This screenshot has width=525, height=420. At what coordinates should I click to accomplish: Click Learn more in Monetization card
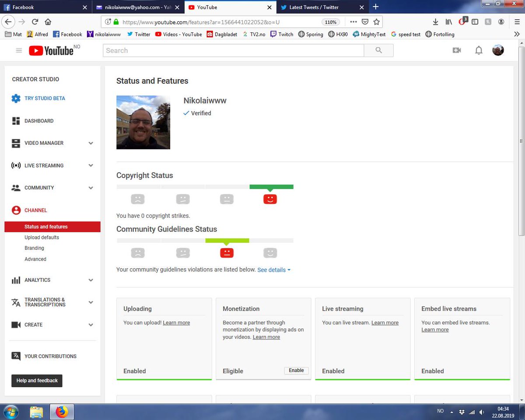coord(266,337)
